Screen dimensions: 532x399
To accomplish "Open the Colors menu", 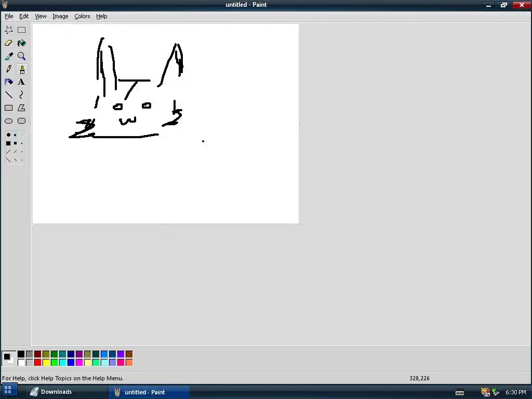I will [x=82, y=16].
